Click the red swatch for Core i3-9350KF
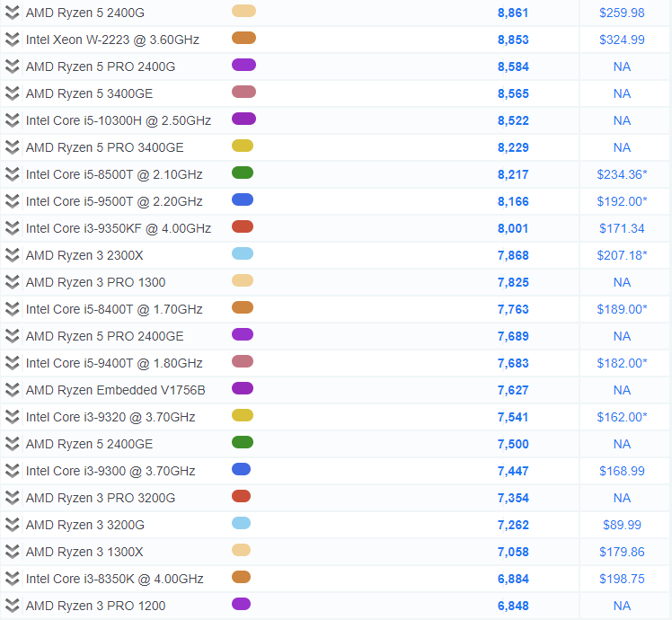Screen dimensions: 672x620 coord(243,226)
